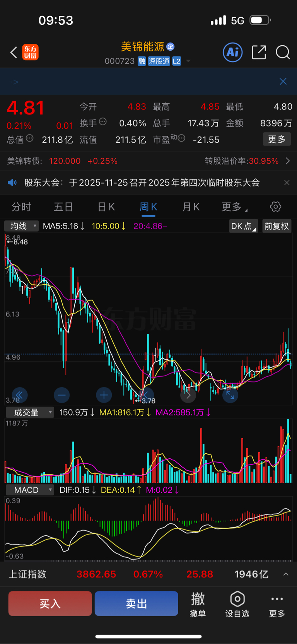Screen dimensions: 297x644
Task: Open bottom 更多 three-dots menu
Action: click(x=277, y=604)
